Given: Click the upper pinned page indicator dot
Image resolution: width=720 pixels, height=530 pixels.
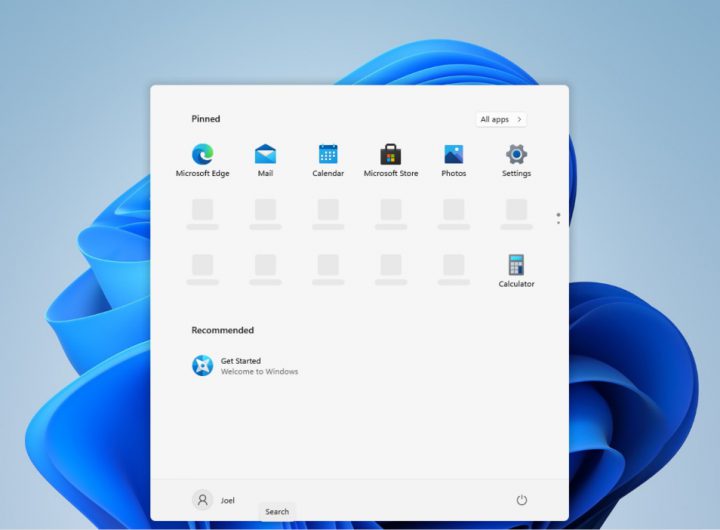Looking at the screenshot, I should click(558, 214).
